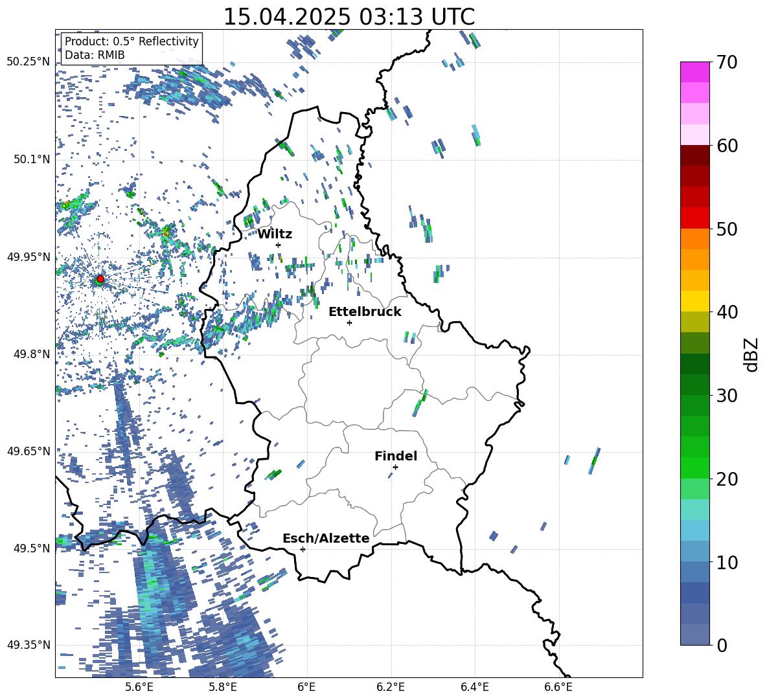Click the 6.4°E longitude label
The width and height of the screenshot is (767, 700).
coord(474,687)
